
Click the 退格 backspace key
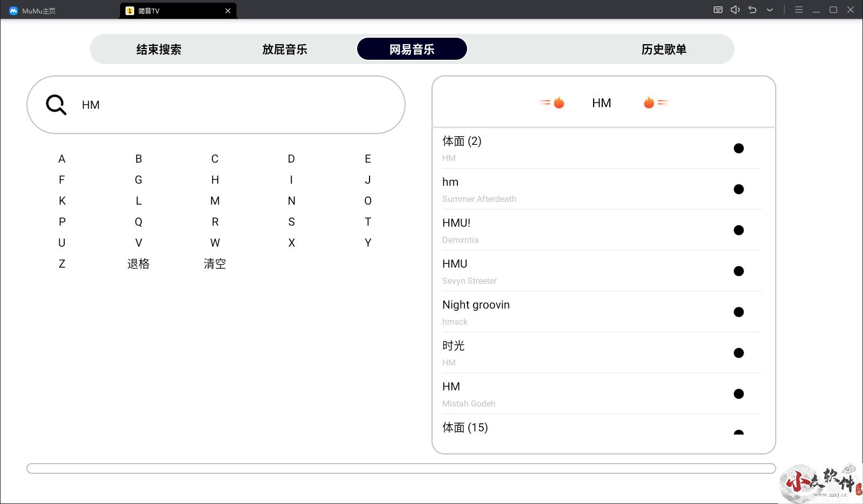click(x=138, y=264)
